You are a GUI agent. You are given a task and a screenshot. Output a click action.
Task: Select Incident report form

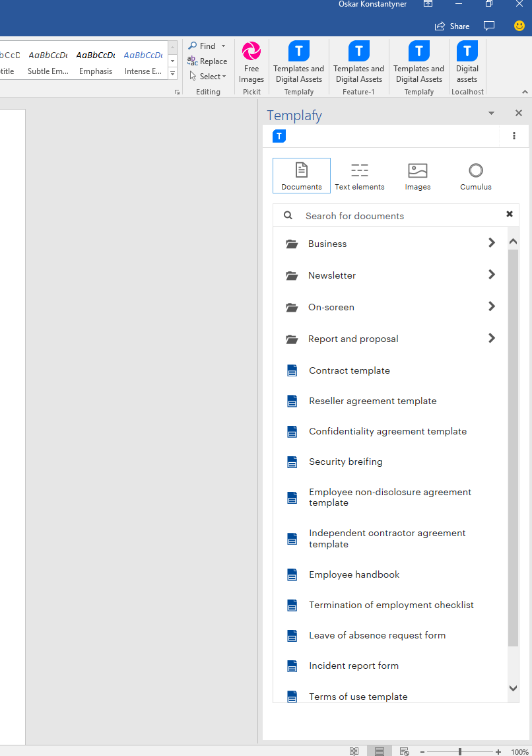pos(390,666)
